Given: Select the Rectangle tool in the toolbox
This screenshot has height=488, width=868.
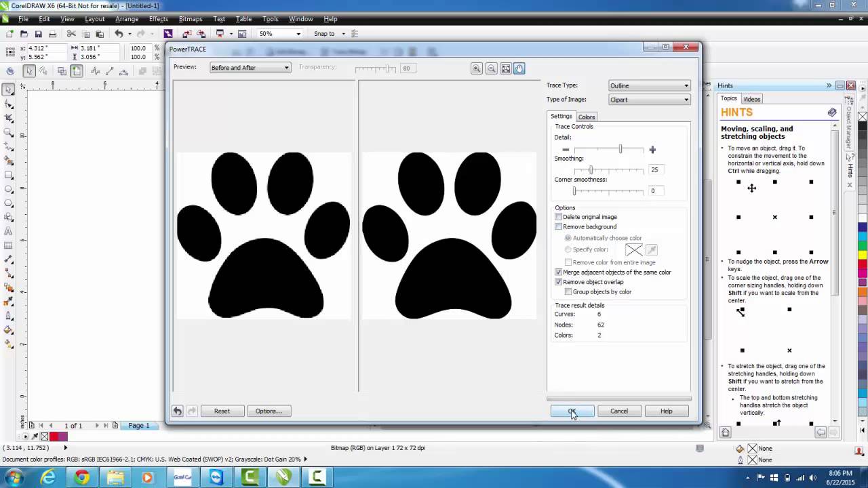Looking at the screenshot, I should (x=9, y=175).
